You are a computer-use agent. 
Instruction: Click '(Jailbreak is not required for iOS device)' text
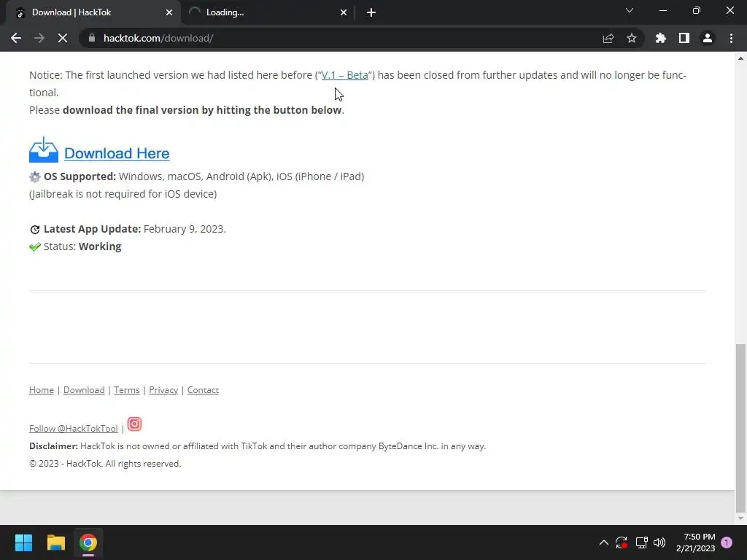[123, 194]
